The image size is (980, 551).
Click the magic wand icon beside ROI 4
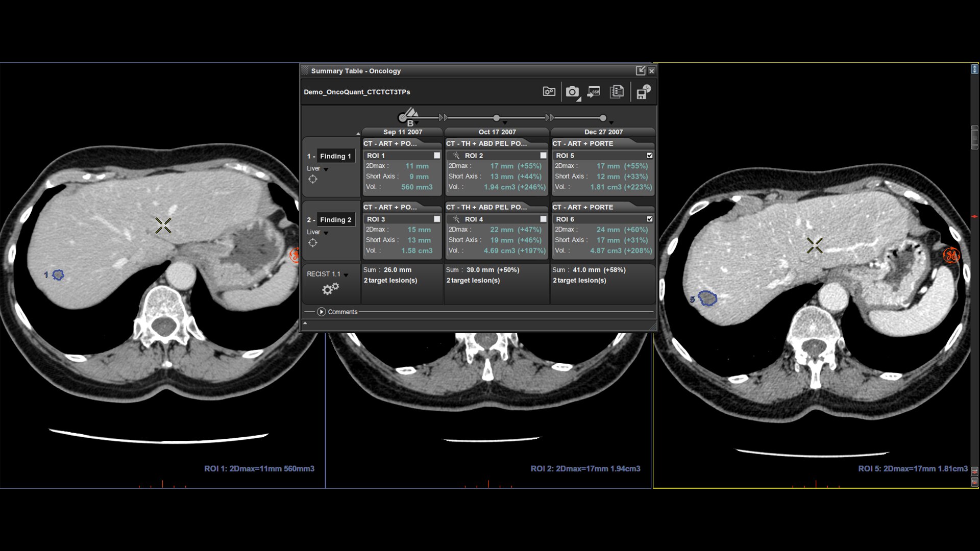pyautogui.click(x=456, y=219)
